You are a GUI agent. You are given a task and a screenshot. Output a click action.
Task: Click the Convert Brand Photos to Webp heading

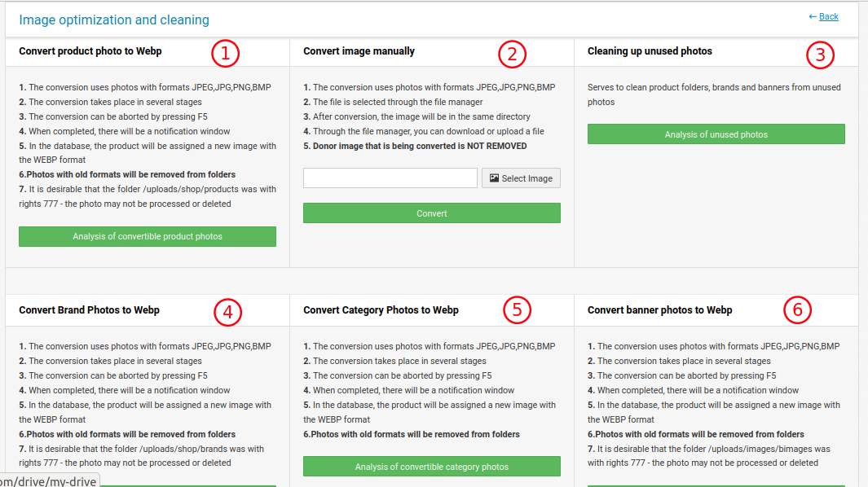[x=89, y=310]
